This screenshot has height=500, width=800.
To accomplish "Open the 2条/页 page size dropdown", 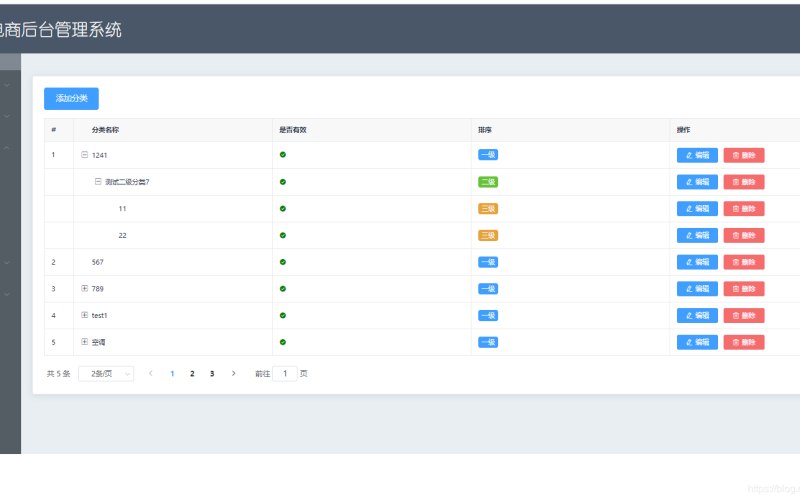I will click(x=106, y=373).
